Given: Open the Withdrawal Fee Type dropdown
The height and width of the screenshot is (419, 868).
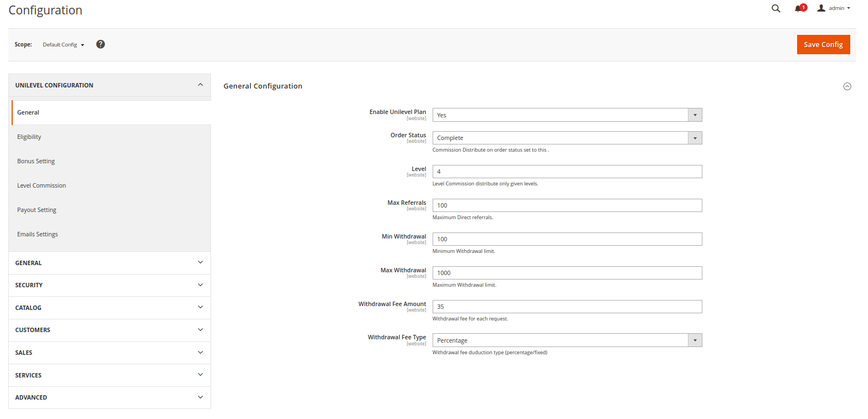Looking at the screenshot, I should pos(695,340).
